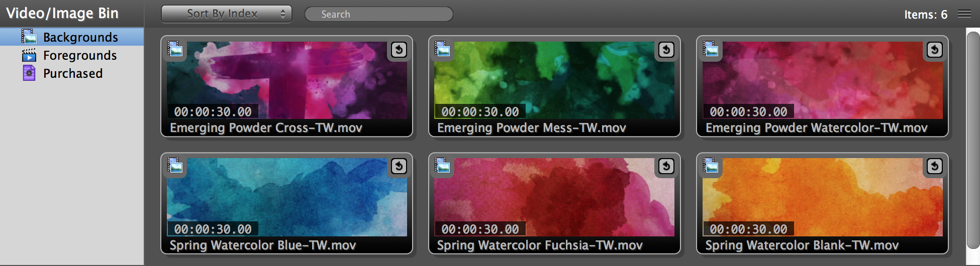Click the Search field in the bin
980x266 pixels.
click(x=379, y=14)
